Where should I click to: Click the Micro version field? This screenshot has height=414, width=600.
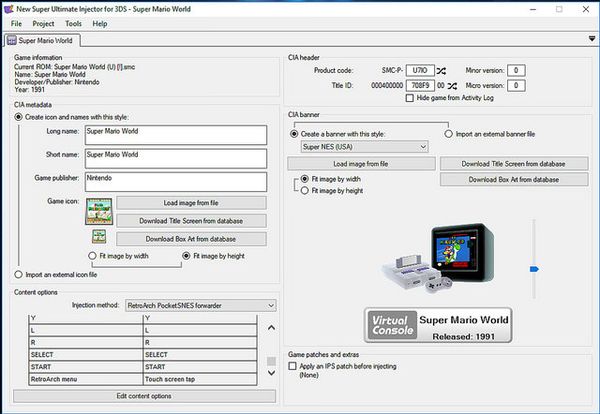pos(516,85)
